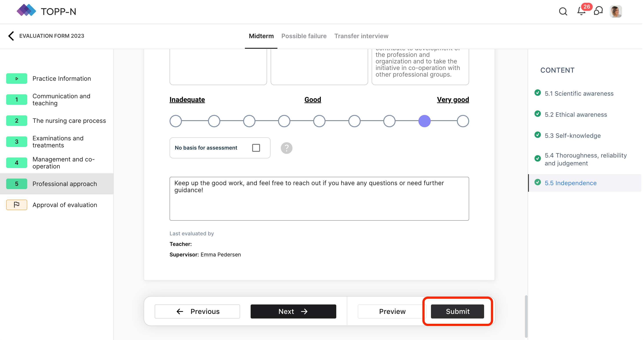Viewport: 644px width, 340px height.
Task: Tick the No basis for assessment checkbox
Action: click(x=256, y=148)
